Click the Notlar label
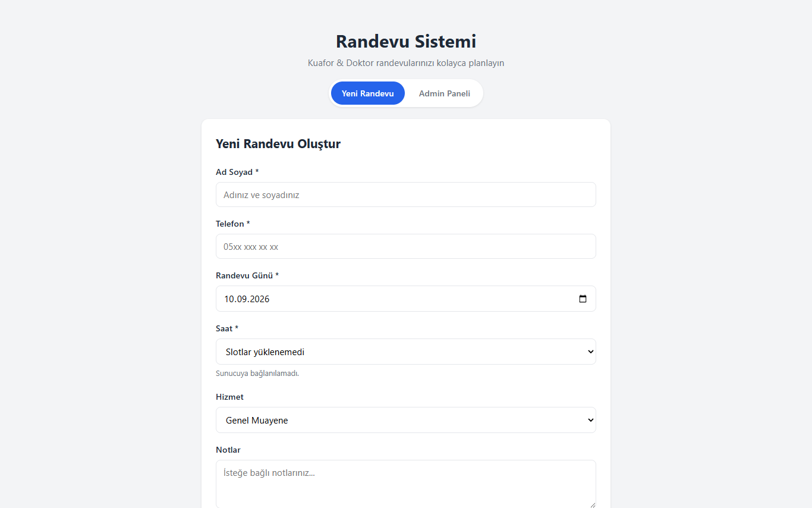The width and height of the screenshot is (812, 508). coord(228,450)
